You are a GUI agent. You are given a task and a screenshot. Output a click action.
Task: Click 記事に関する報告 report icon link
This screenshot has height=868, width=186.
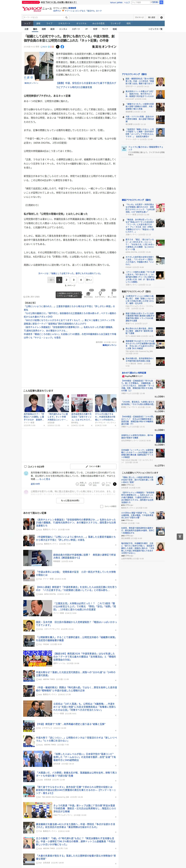click(x=32, y=297)
